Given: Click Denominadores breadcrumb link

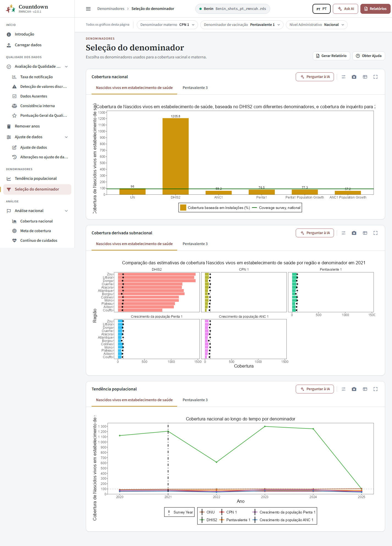Looking at the screenshot, I should click(x=111, y=9).
